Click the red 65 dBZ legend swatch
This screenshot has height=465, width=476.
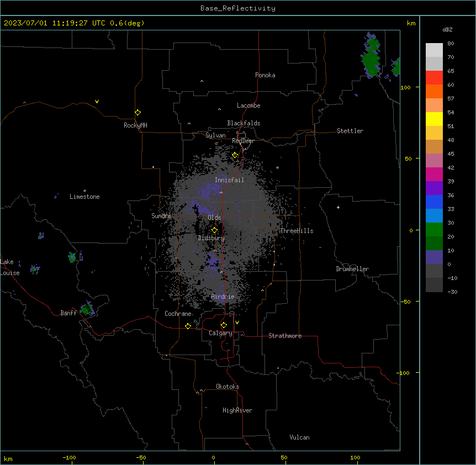[x=434, y=77]
